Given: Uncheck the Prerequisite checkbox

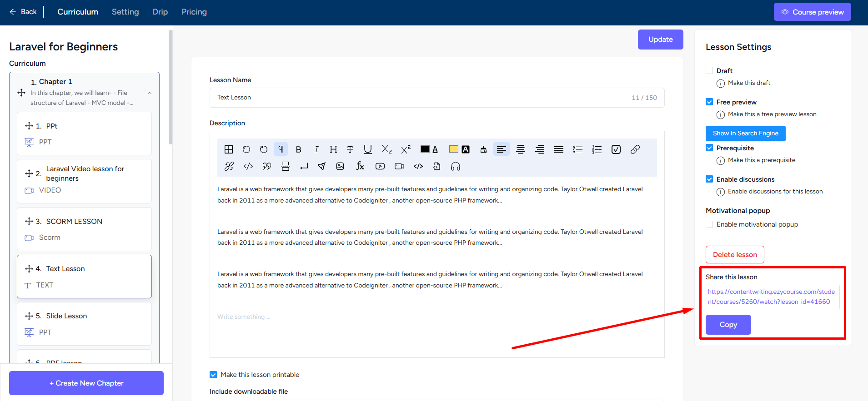Looking at the screenshot, I should (709, 148).
